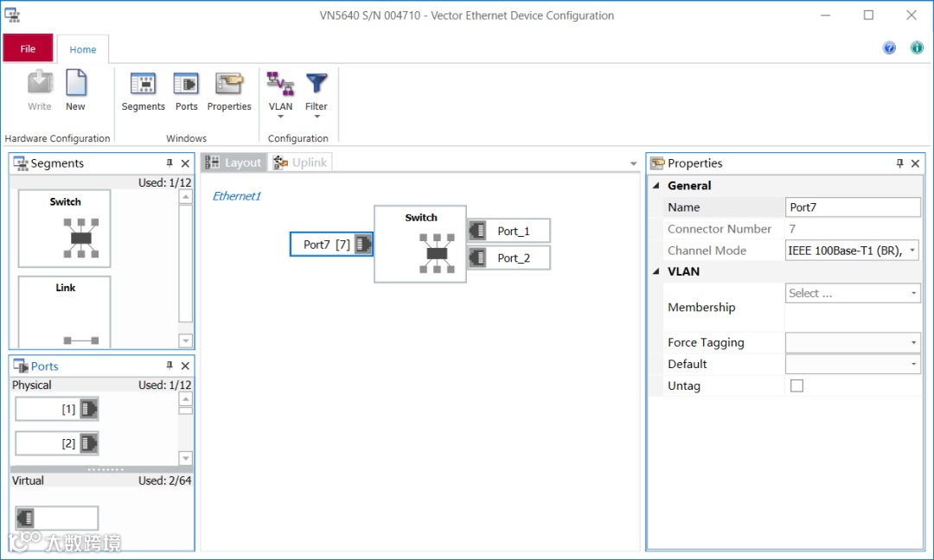Screen dimensions: 934x560
Task: Close the Segments panel
Action: 185,163
